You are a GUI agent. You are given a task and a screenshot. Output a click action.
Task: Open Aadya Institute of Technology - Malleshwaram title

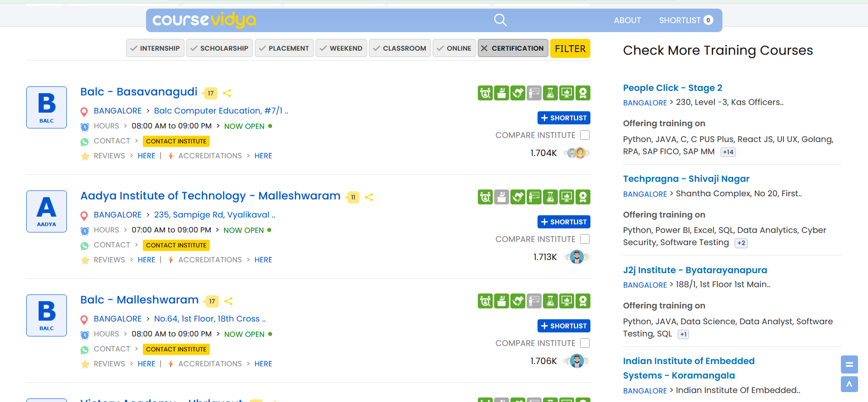tap(210, 196)
